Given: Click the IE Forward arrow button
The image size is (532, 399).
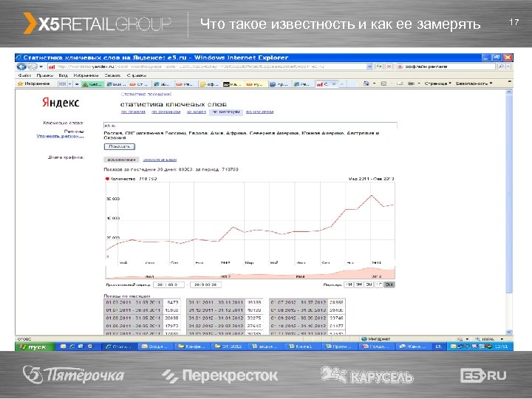Looking at the screenshot, I should point(33,66).
